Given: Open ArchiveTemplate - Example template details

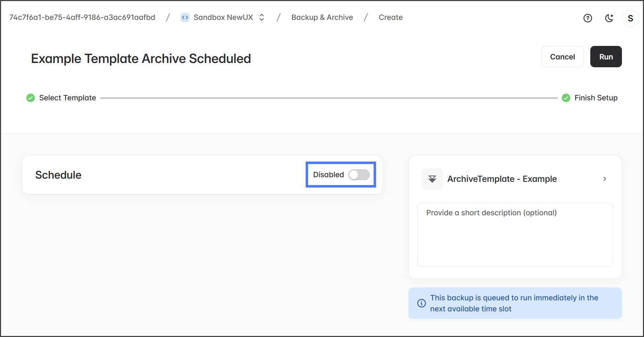Looking at the screenshot, I should pyautogui.click(x=502, y=179).
